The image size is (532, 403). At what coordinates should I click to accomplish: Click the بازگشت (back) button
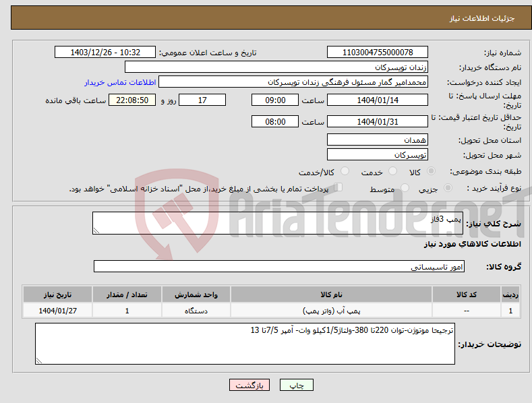(249, 385)
